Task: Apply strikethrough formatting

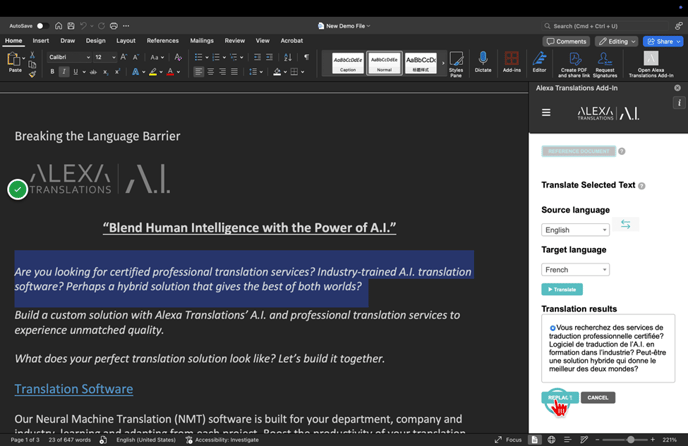Action: [93, 72]
